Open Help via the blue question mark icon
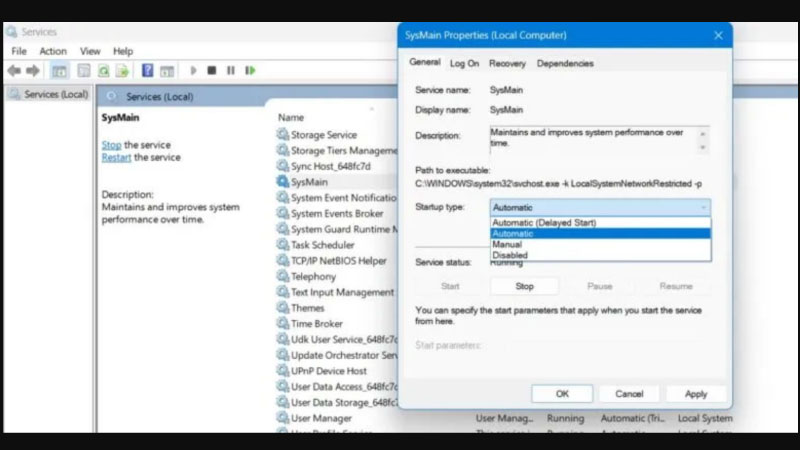800x450 pixels. 147,71
